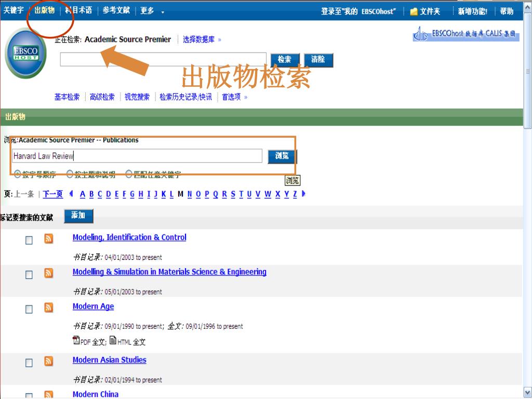This screenshot has width=532, height=399.
Task: Jump to letter A publications
Action: (x=83, y=194)
